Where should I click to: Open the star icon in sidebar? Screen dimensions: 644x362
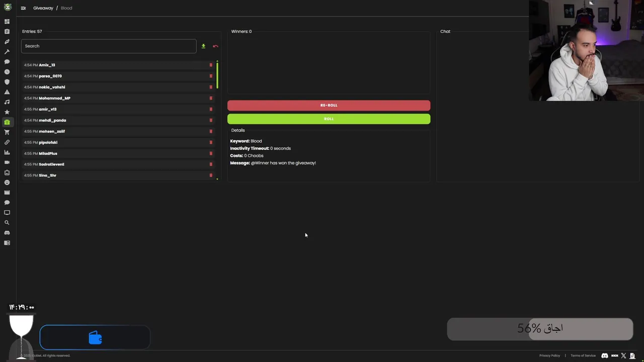[7, 112]
